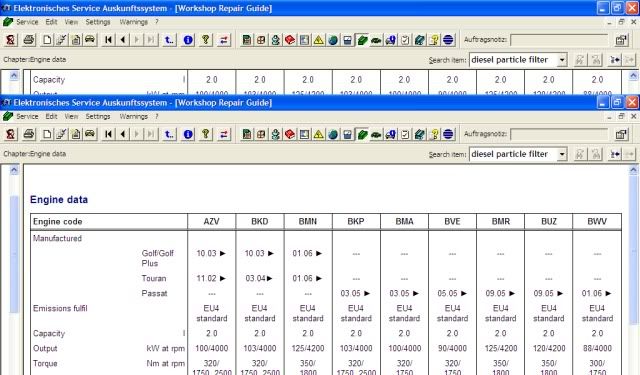Click the striped blue sphere icon, lower window

click(x=448, y=134)
